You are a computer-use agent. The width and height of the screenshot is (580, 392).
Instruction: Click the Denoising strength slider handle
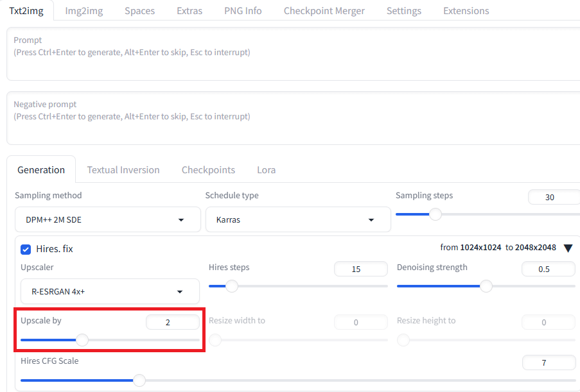(486, 286)
